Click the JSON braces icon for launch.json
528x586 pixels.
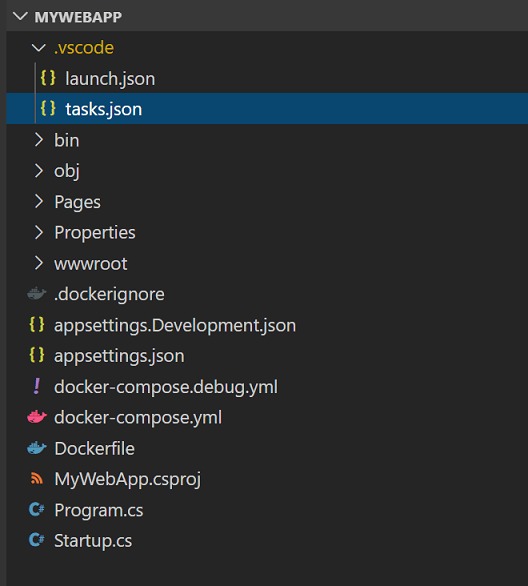click(x=48, y=78)
